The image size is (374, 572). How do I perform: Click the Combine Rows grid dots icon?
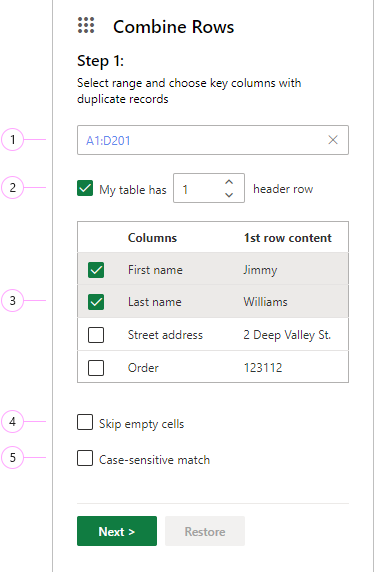click(x=86, y=25)
